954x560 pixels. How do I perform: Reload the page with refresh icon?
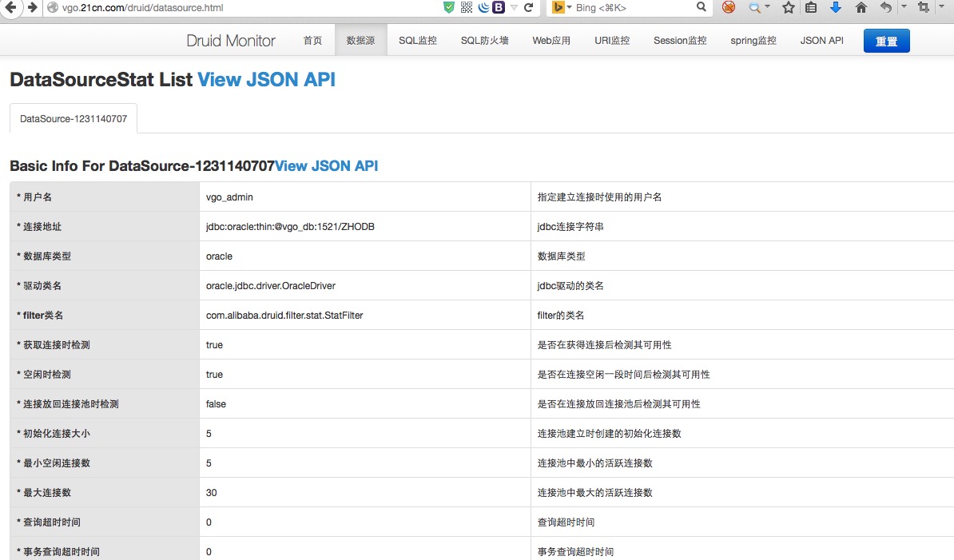529,7
